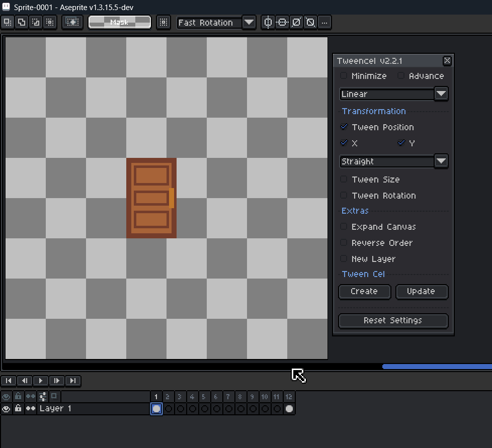This screenshot has height=448, width=492.
Task: Open the Fast Rotation algorithm dropdown
Action: point(249,22)
